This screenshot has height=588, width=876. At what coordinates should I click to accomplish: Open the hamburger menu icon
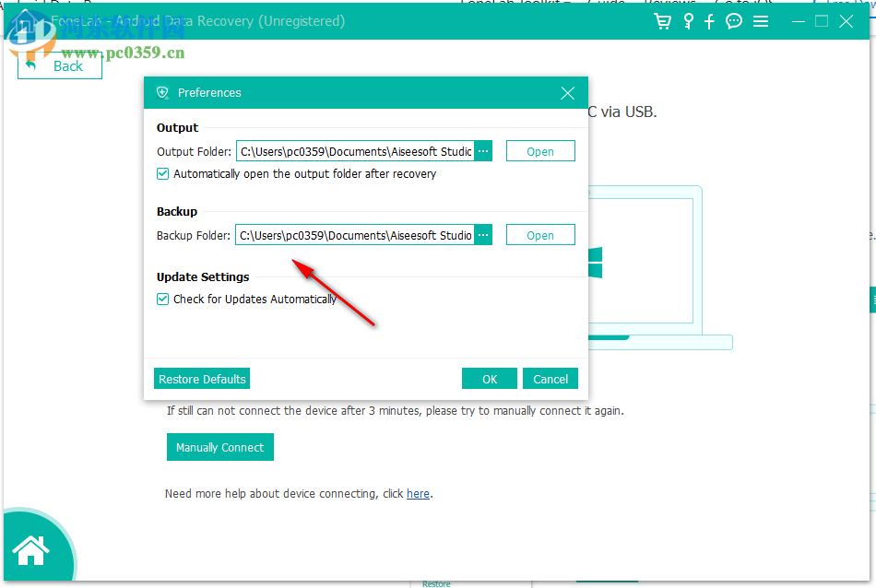[761, 20]
